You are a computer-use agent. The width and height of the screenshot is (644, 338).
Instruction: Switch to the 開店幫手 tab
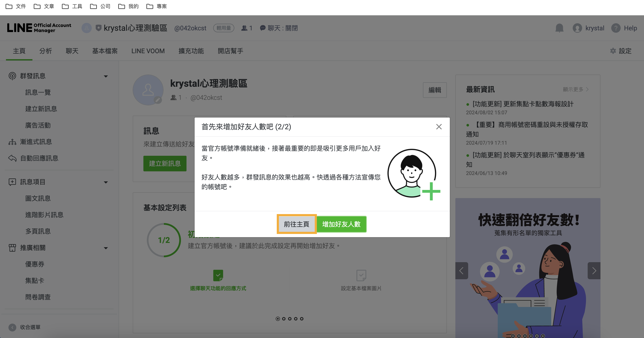(x=230, y=51)
